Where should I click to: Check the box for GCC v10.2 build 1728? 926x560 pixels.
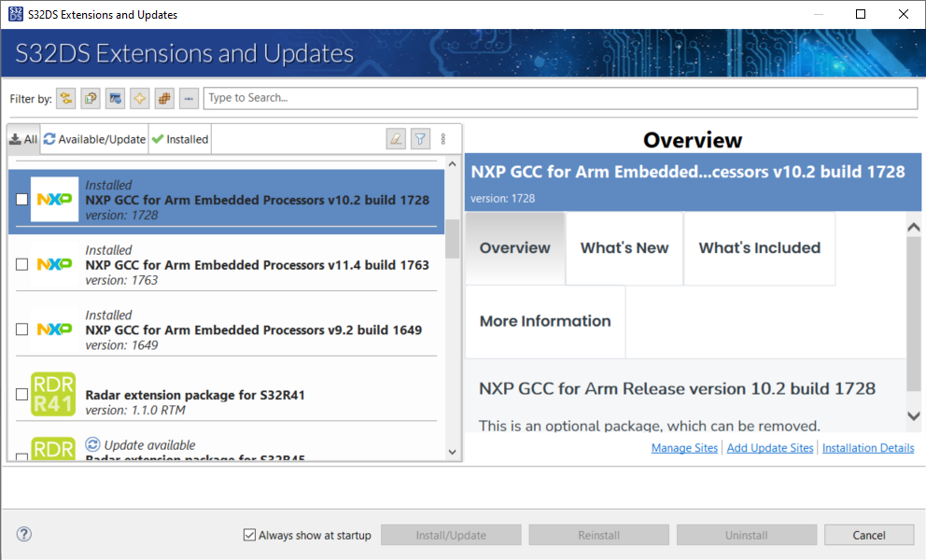22,200
